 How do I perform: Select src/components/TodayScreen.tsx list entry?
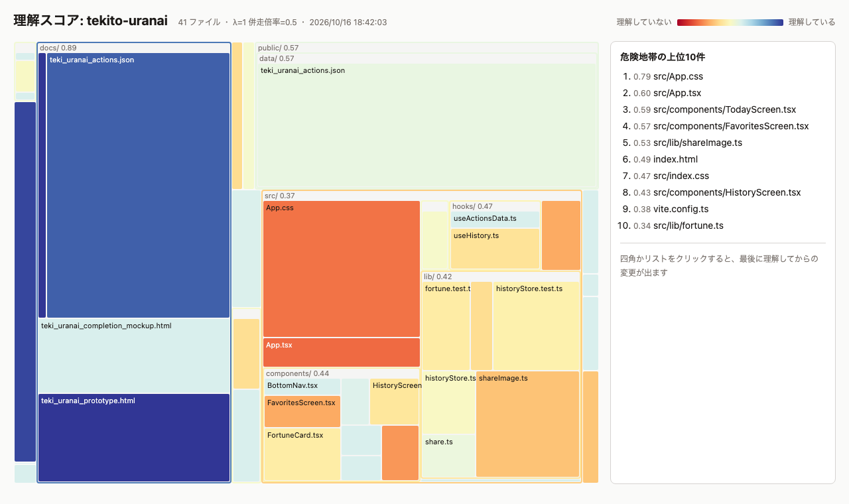point(724,109)
